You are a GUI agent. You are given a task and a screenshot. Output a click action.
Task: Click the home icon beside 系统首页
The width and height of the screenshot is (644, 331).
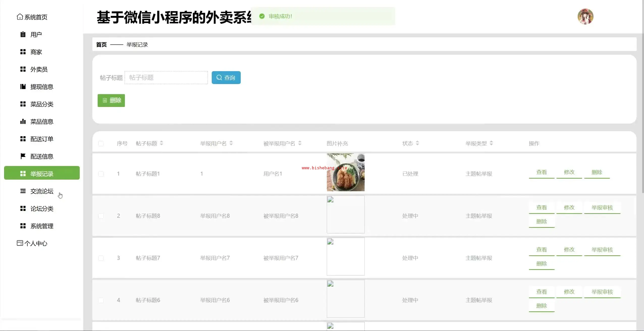20,17
